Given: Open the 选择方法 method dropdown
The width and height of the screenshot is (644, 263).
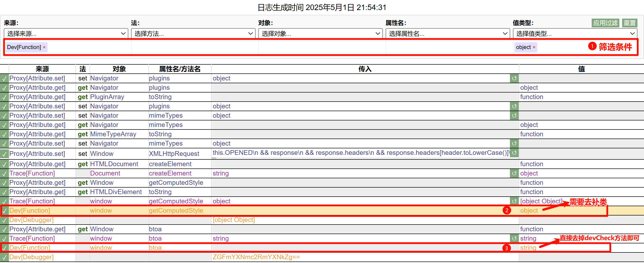Looking at the screenshot, I should click(x=193, y=34).
